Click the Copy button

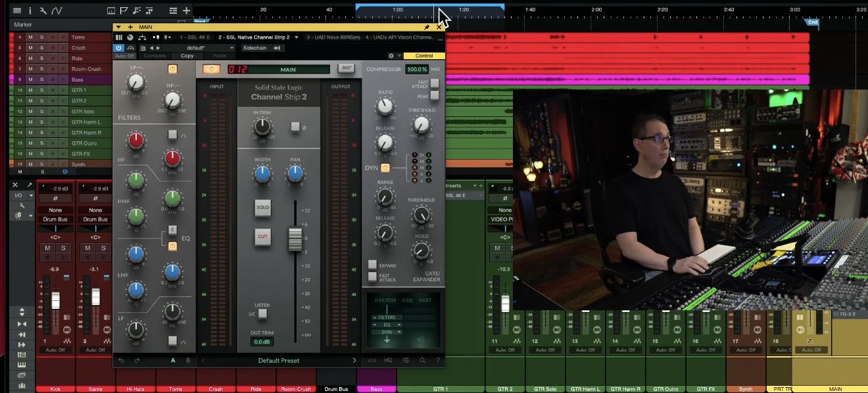point(187,56)
